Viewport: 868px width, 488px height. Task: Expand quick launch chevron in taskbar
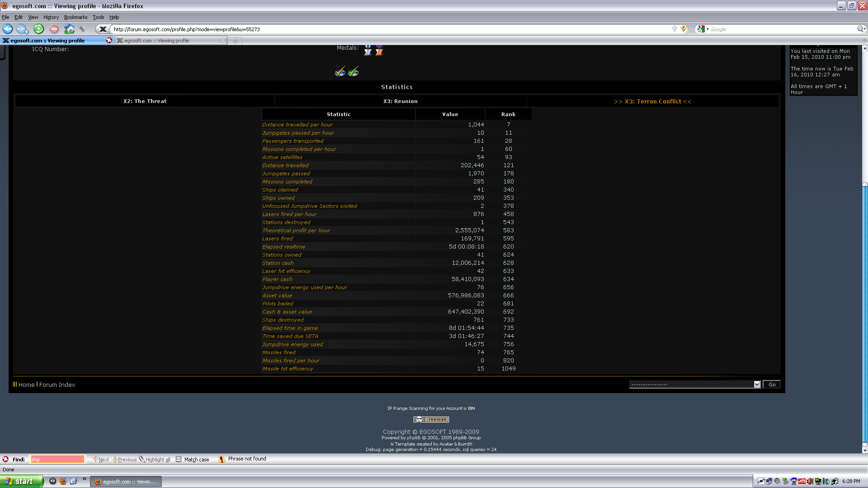click(x=84, y=479)
